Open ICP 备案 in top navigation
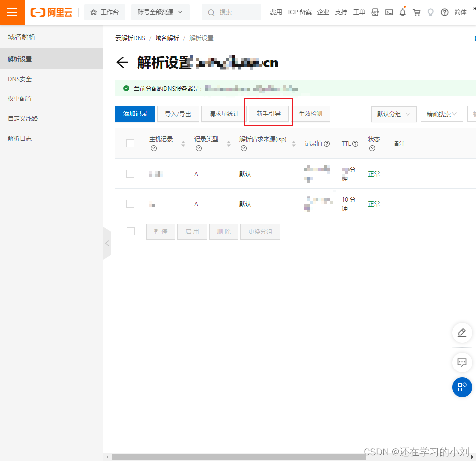This screenshot has width=476, height=461. point(300,12)
